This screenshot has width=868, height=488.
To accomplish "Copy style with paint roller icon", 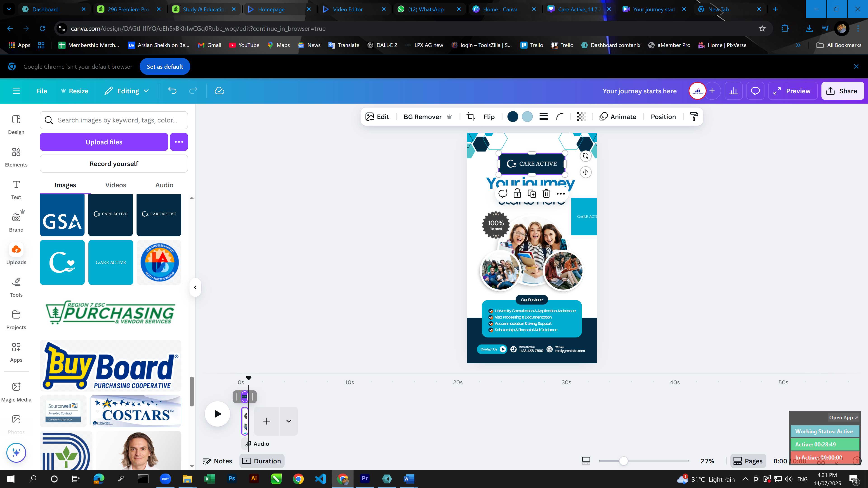I will pos(694,117).
